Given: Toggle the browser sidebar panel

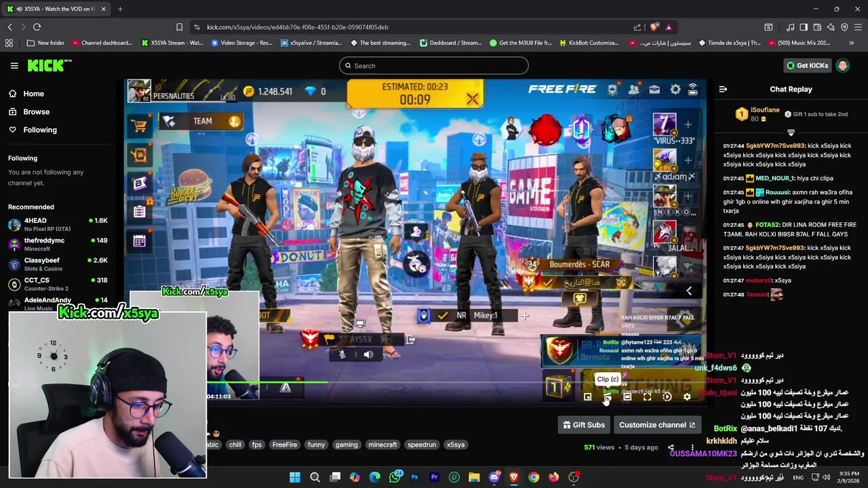Looking at the screenshot, I should pyautogui.click(x=804, y=27).
